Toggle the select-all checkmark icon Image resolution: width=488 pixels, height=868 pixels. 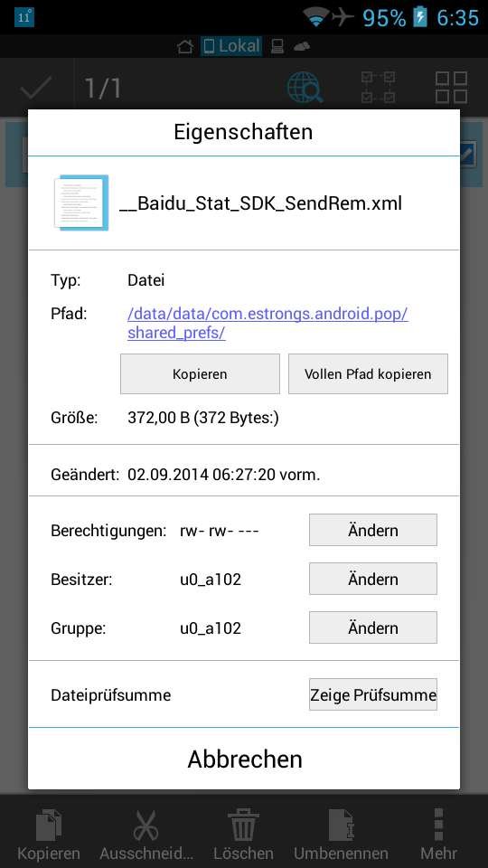(36, 88)
